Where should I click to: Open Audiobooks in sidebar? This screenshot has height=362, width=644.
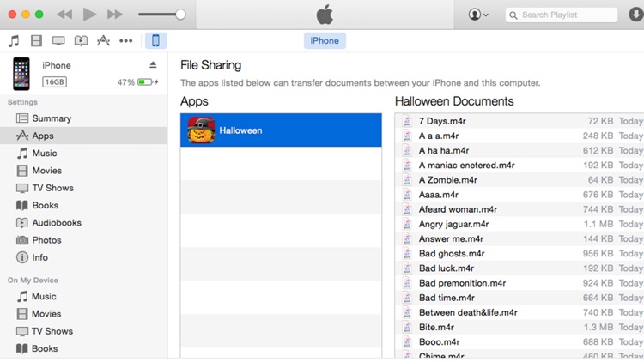(x=83, y=223)
